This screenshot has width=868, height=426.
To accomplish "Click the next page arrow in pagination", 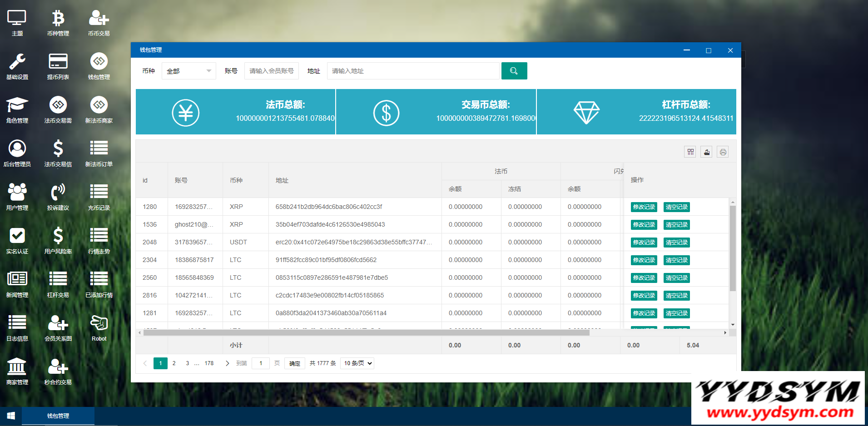I will 227,363.
